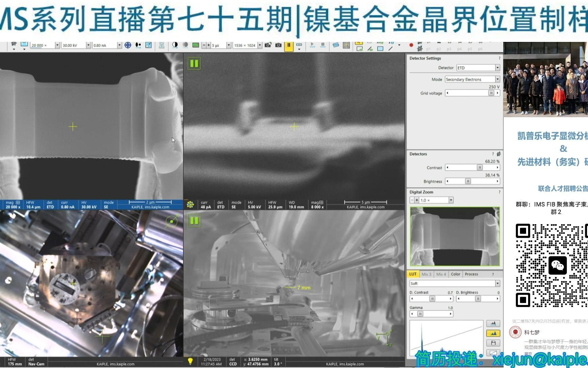Image resolution: width=588 pixels, height=368 pixels.
Task: Click the blue image registration icon
Action: pyautogui.click(x=336, y=45)
